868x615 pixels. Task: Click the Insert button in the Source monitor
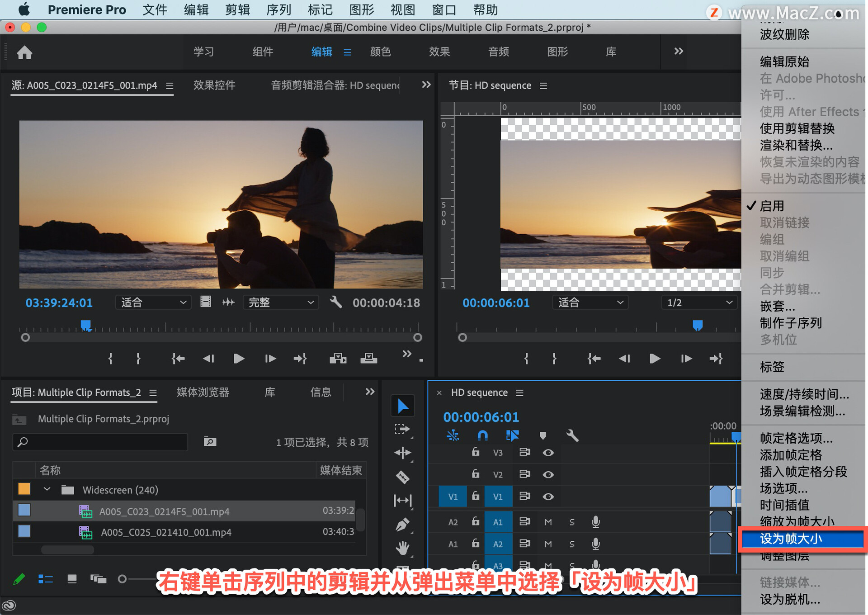tap(338, 359)
